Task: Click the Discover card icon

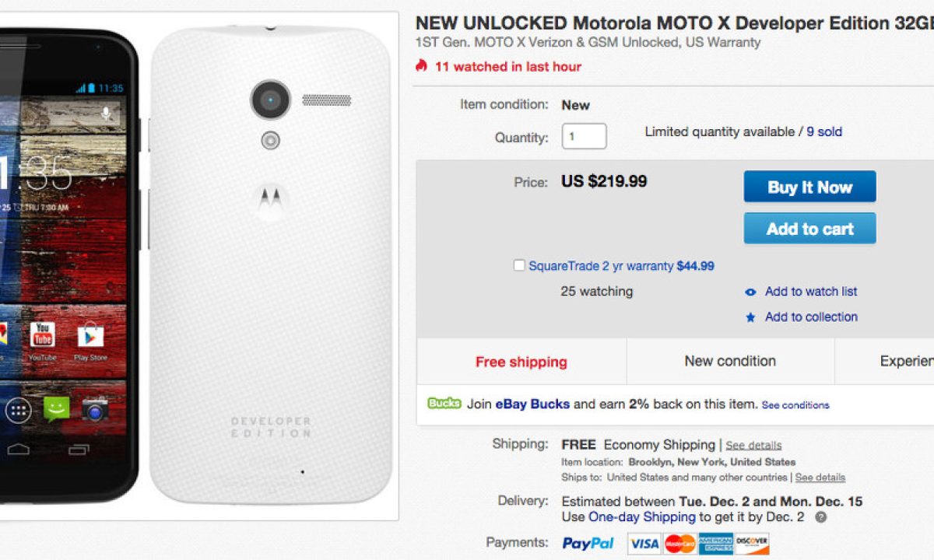Action: click(x=752, y=544)
